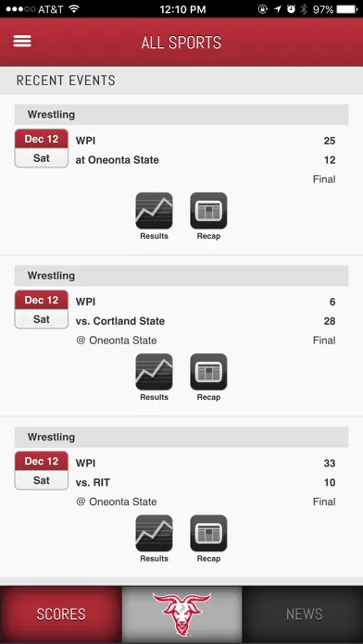Image resolution: width=363 pixels, height=644 pixels.
Task: Tap the 'vs. RIT' opponent text
Action: [x=93, y=483]
